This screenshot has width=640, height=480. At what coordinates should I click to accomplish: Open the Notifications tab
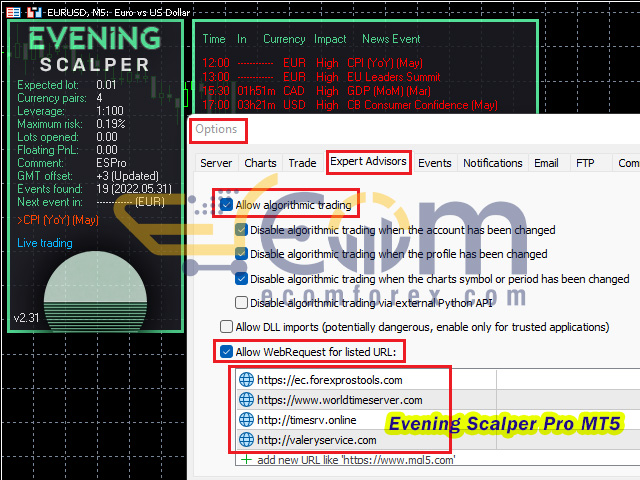tap(493, 163)
